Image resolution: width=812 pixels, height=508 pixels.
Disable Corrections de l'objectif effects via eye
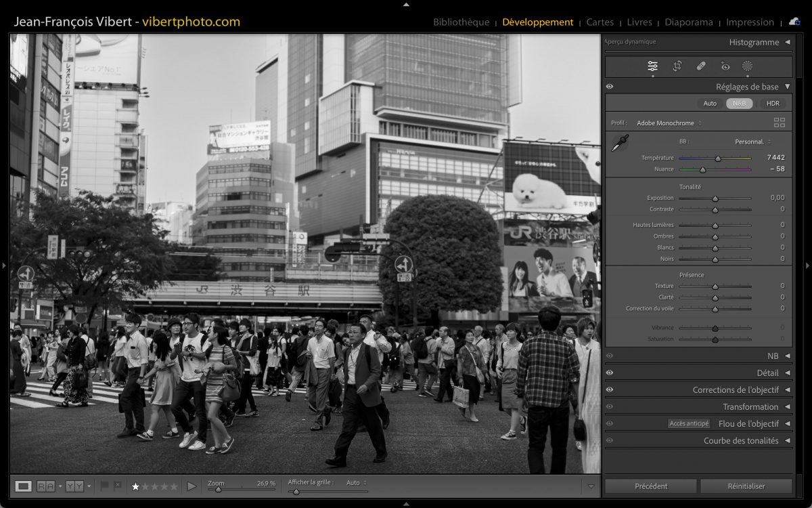(x=610, y=389)
